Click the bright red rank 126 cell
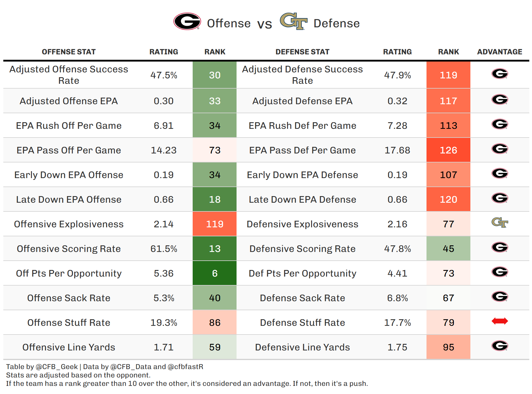The image size is (532, 394). (x=448, y=150)
